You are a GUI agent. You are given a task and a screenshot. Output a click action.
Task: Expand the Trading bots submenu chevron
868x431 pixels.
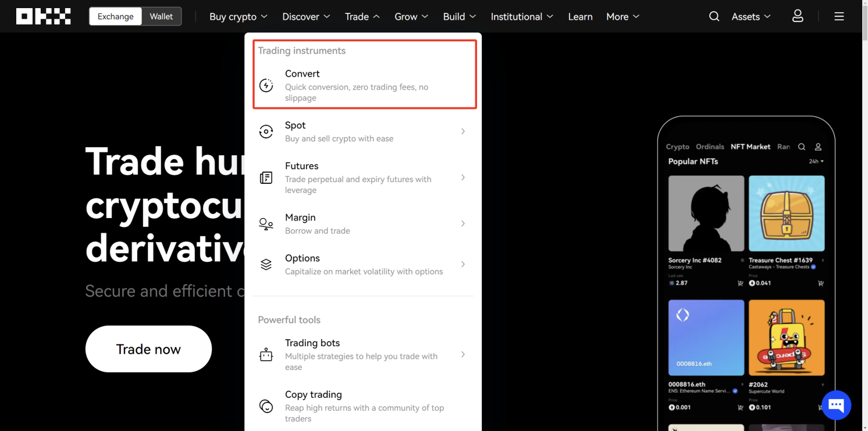pos(463,354)
